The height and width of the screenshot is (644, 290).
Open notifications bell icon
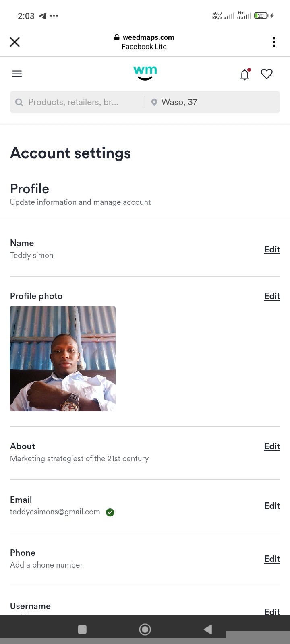click(245, 74)
